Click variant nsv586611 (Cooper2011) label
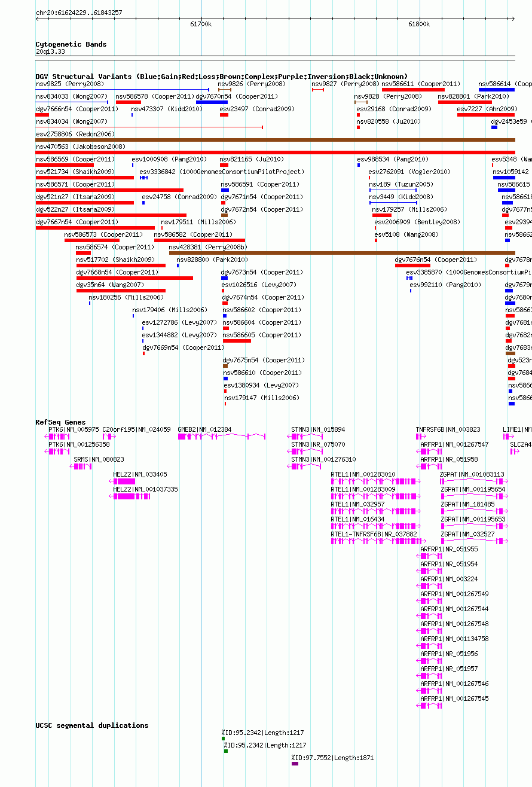Screen dimensions: 532x787 [421, 84]
